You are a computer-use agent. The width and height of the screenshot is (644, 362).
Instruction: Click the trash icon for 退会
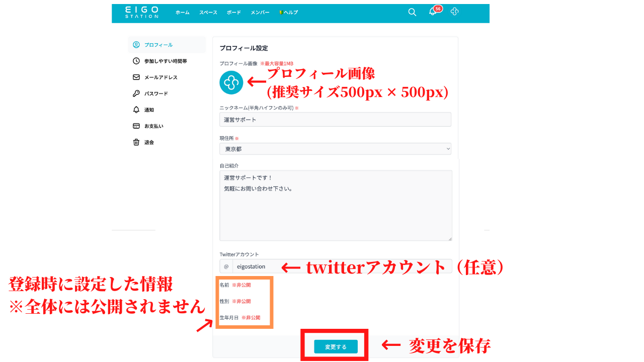click(136, 142)
